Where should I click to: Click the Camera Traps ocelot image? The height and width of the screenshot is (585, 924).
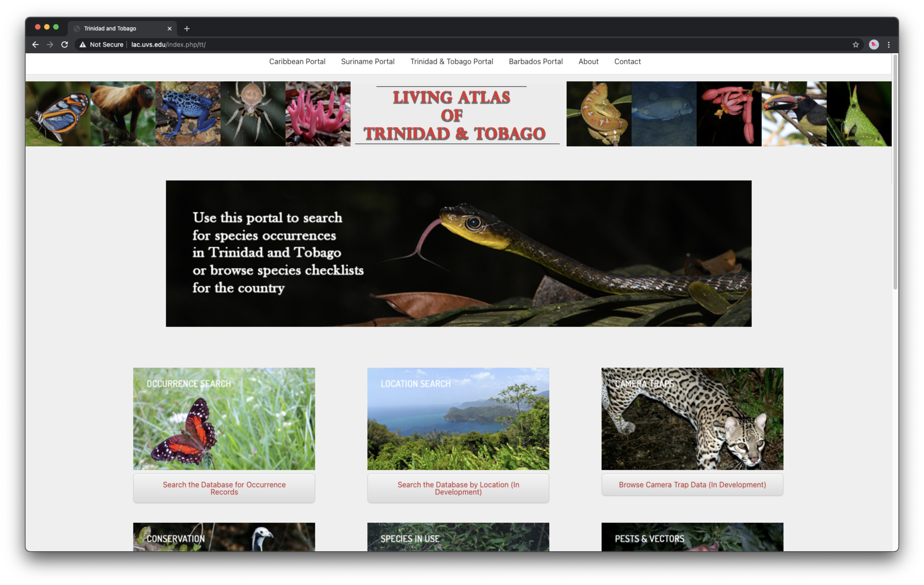(x=692, y=419)
